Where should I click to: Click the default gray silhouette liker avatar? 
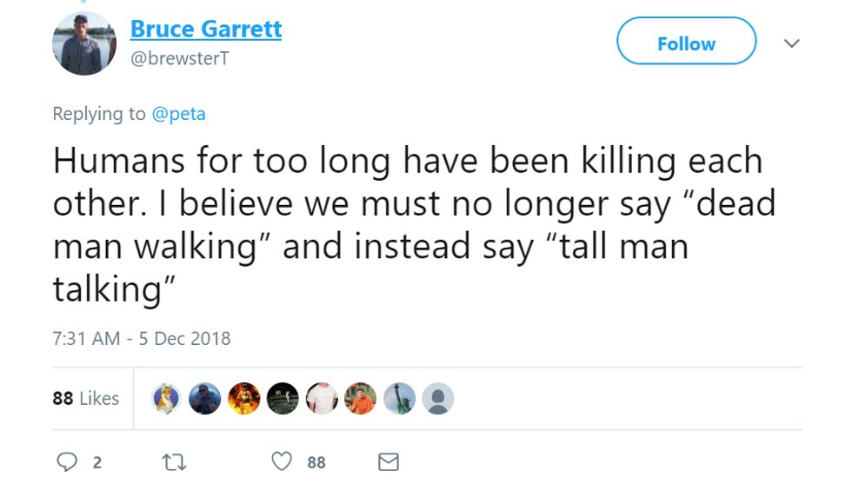(x=438, y=399)
